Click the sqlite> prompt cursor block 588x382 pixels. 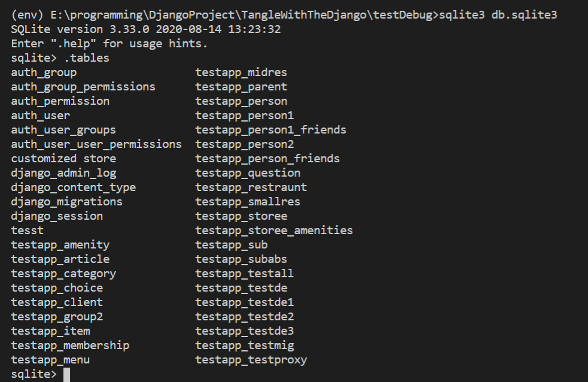tap(67, 374)
